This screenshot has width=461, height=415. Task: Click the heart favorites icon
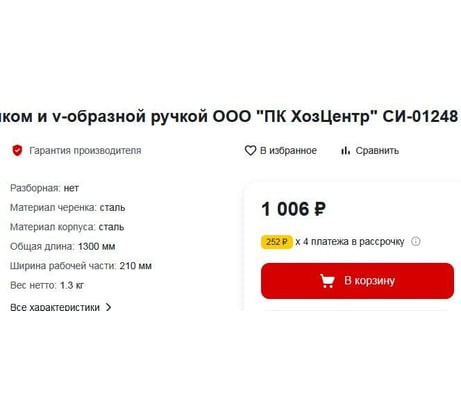click(250, 151)
